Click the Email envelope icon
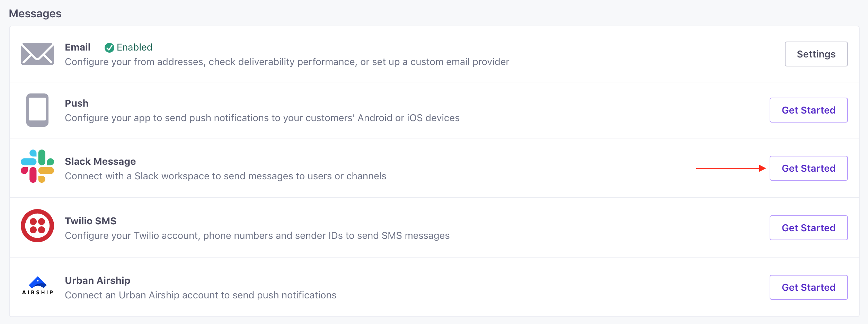868x324 pixels. coord(37,54)
